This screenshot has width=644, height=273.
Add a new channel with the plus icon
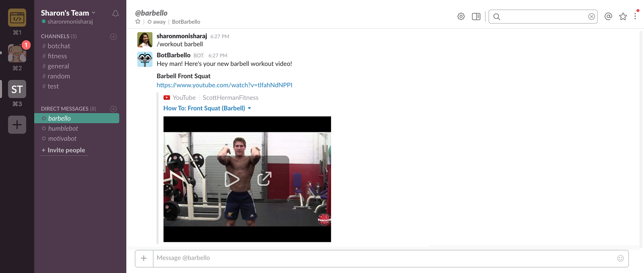(x=113, y=37)
